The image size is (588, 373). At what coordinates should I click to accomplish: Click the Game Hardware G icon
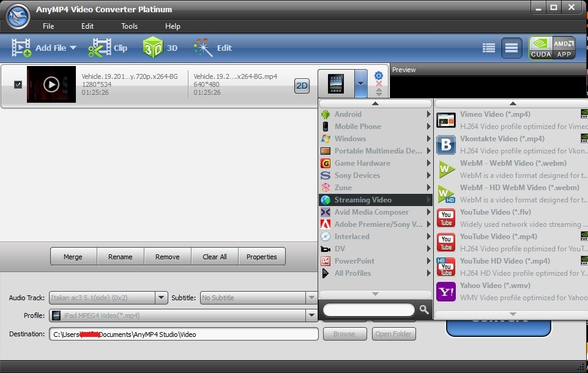(x=326, y=163)
